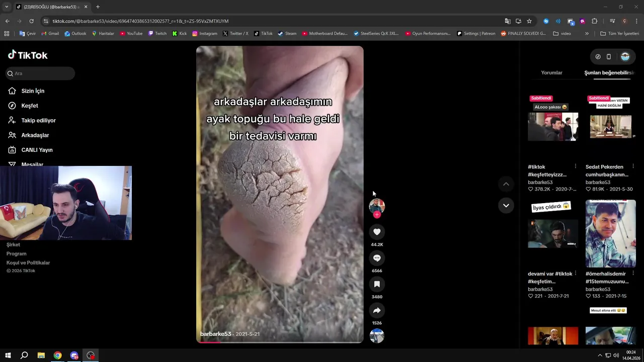644x362 pixels.
Task: Open the media control icon in the toolbar
Action: [612, 21]
